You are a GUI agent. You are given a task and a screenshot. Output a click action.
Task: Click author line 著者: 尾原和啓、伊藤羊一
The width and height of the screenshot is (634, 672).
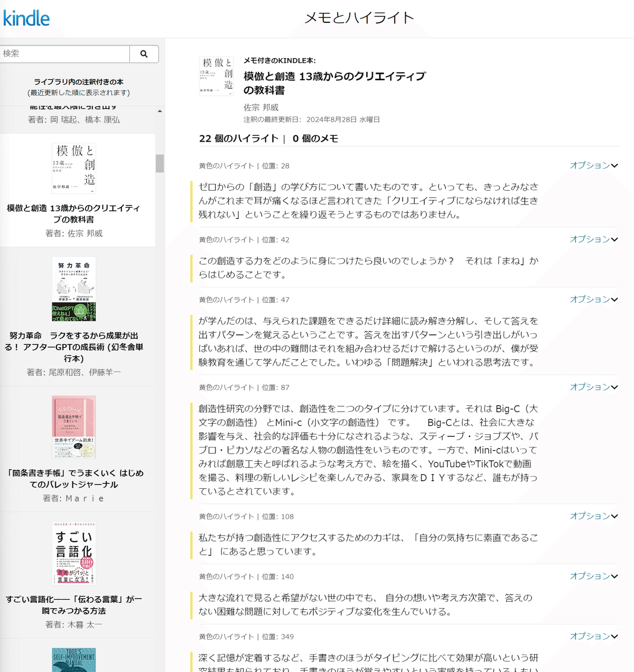(74, 372)
